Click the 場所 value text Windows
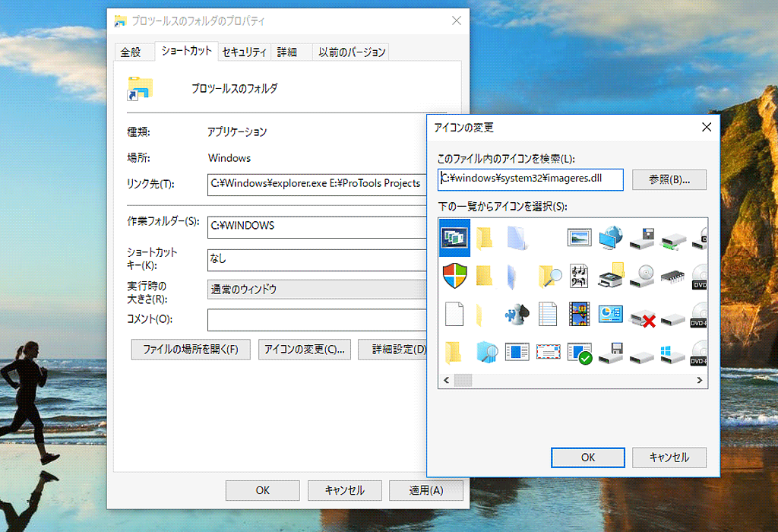The height and width of the screenshot is (532, 778). (x=229, y=158)
